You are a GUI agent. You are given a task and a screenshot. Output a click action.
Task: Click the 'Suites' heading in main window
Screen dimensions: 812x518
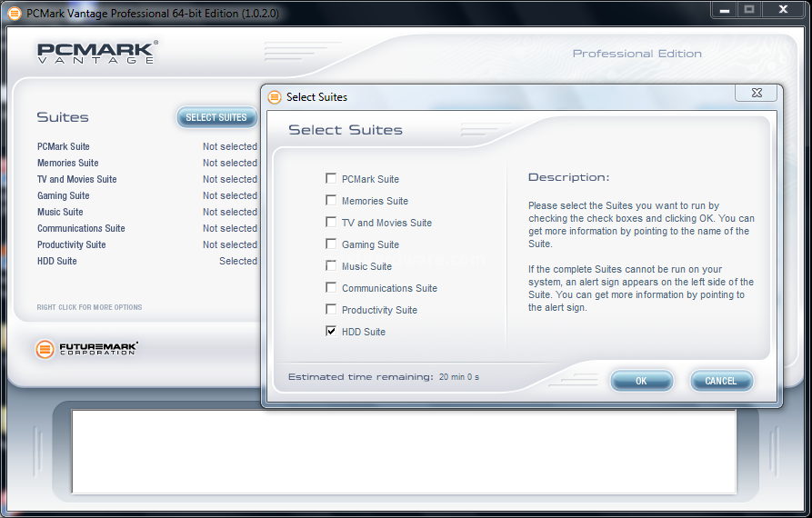[63, 117]
